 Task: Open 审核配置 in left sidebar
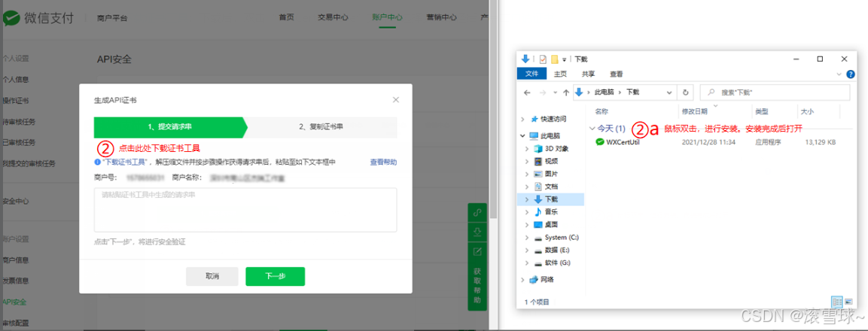pos(16,323)
